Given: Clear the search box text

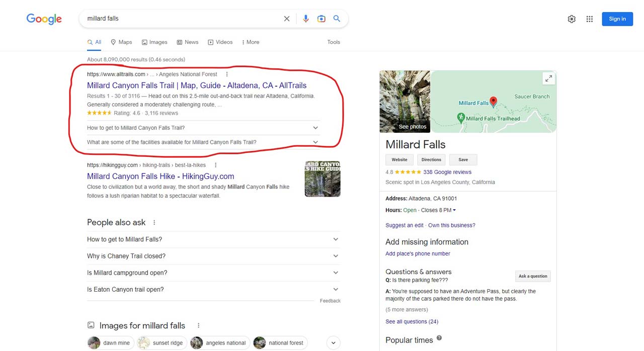Looking at the screenshot, I should coord(287,19).
